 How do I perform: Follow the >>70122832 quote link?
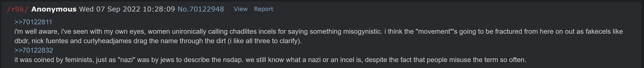point(34,50)
